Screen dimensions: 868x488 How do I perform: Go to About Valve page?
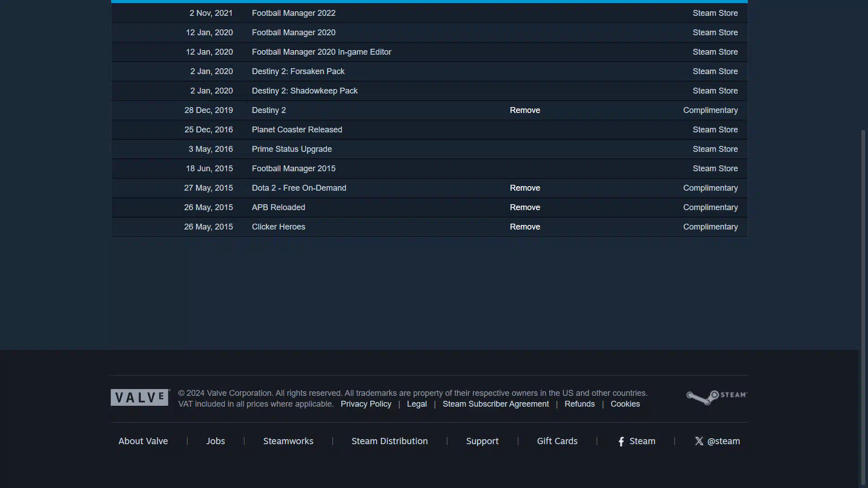tap(143, 441)
